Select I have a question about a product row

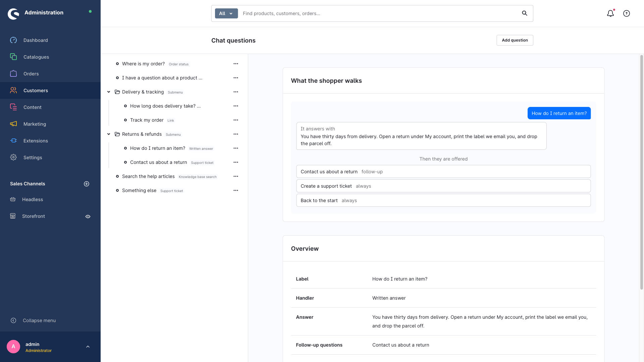[x=174, y=78]
